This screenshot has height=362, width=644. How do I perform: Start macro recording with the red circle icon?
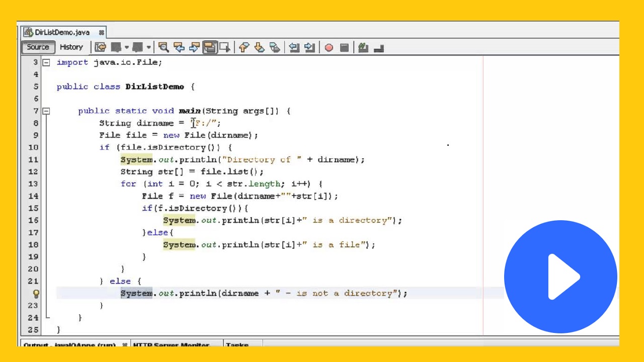pos(328,47)
